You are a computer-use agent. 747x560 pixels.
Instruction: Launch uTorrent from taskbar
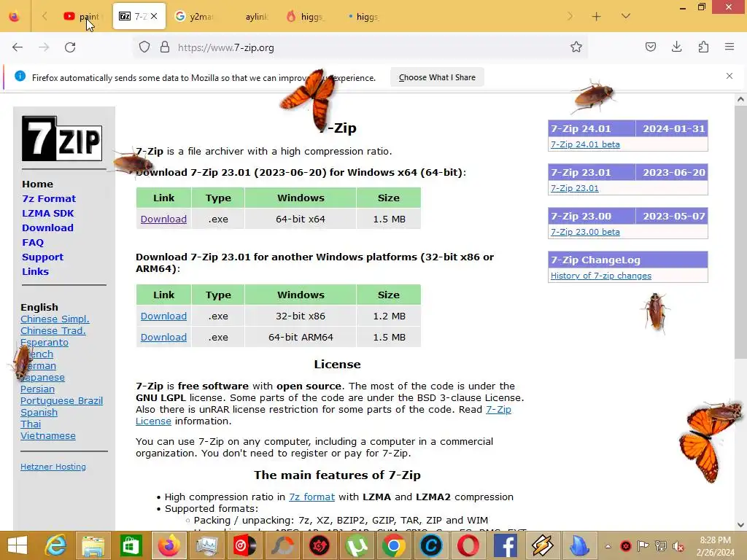(x=356, y=545)
